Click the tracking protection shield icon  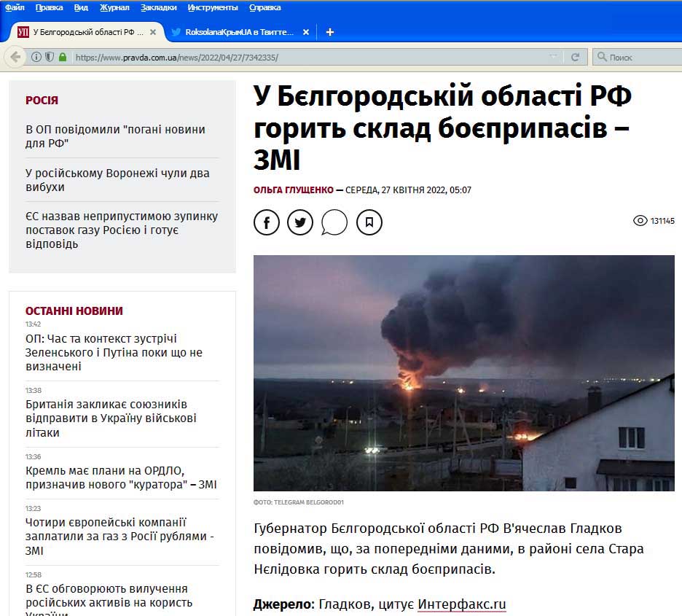[50, 57]
